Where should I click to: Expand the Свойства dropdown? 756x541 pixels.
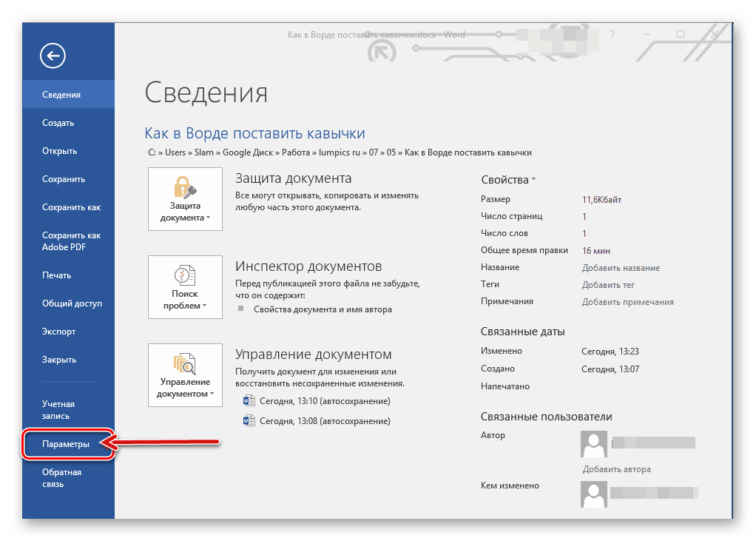[508, 180]
